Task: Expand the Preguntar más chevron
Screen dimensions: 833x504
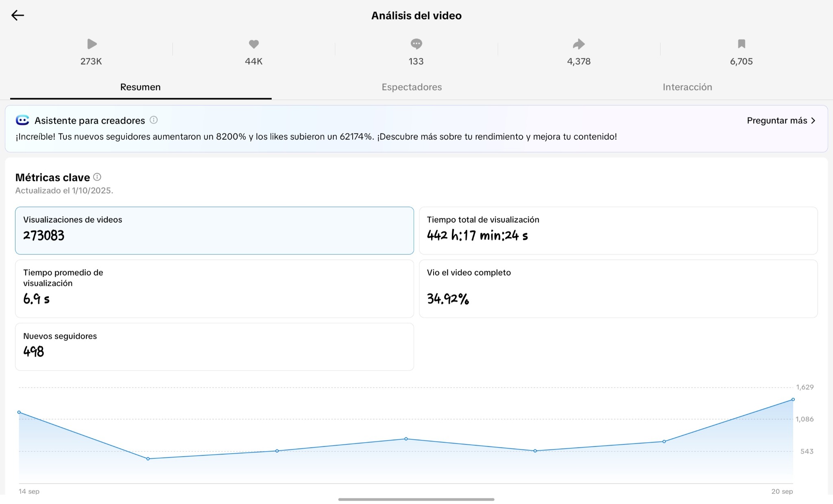Action: [813, 120]
